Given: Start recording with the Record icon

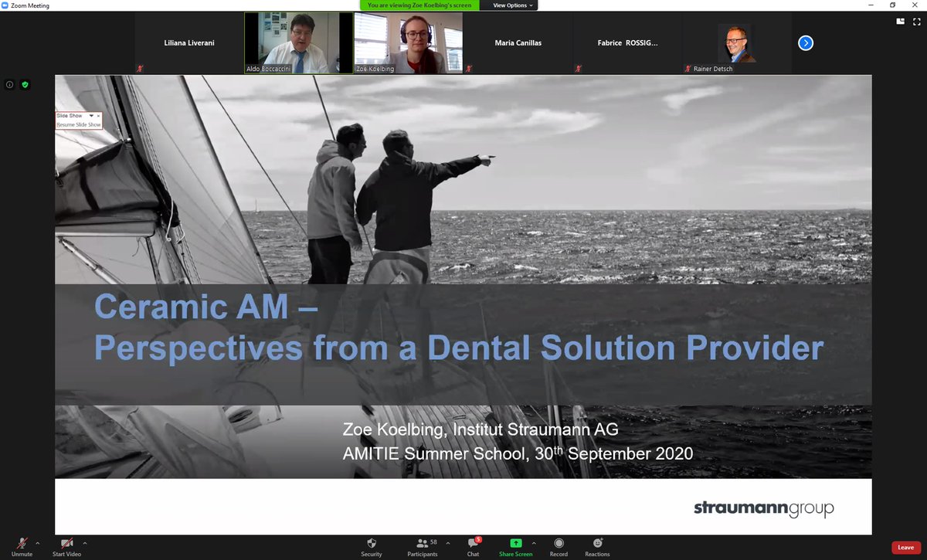Looking at the screenshot, I should (x=559, y=544).
